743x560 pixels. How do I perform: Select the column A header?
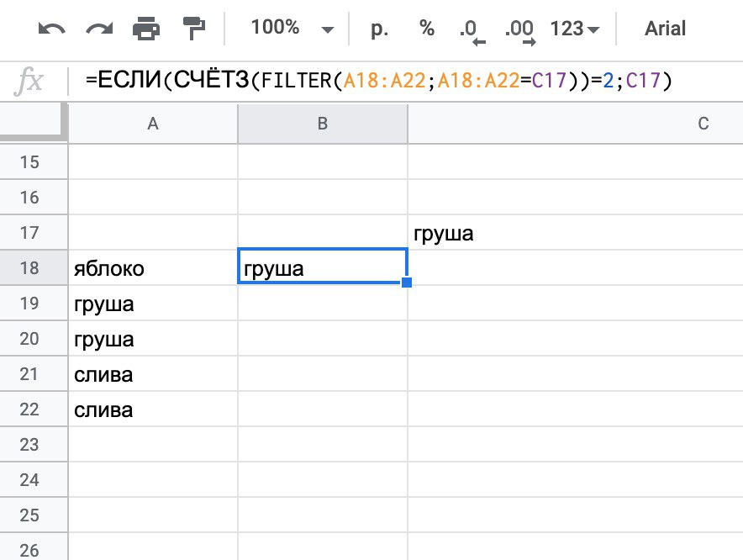153,124
